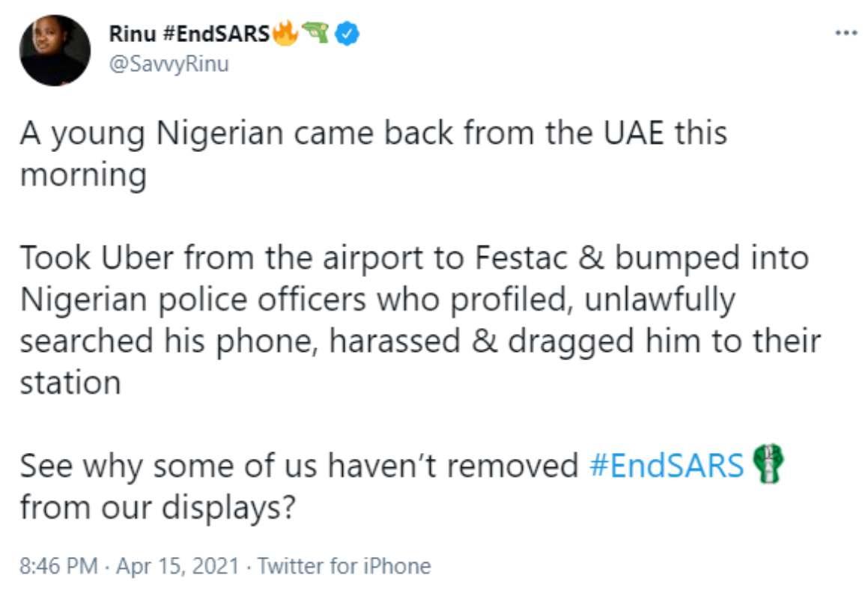
Task: Click the Apr 15, 2021 date
Action: pos(176,566)
